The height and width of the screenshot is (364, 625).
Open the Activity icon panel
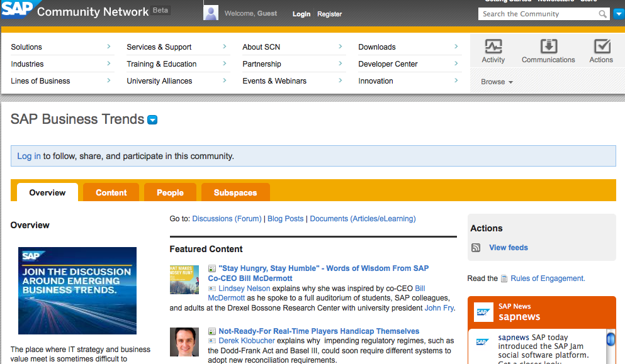pyautogui.click(x=493, y=47)
